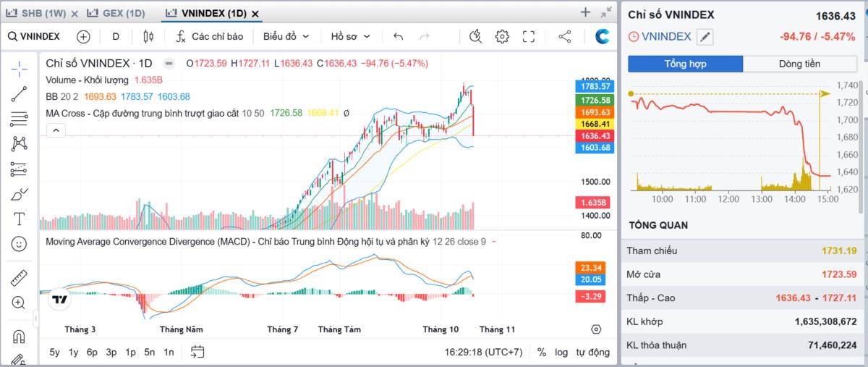Set the range to 1y
This screenshot has width=868, height=367.
73,352
